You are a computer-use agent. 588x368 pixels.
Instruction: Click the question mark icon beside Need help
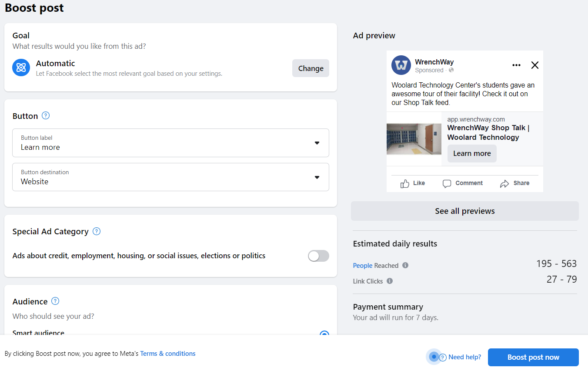443,358
